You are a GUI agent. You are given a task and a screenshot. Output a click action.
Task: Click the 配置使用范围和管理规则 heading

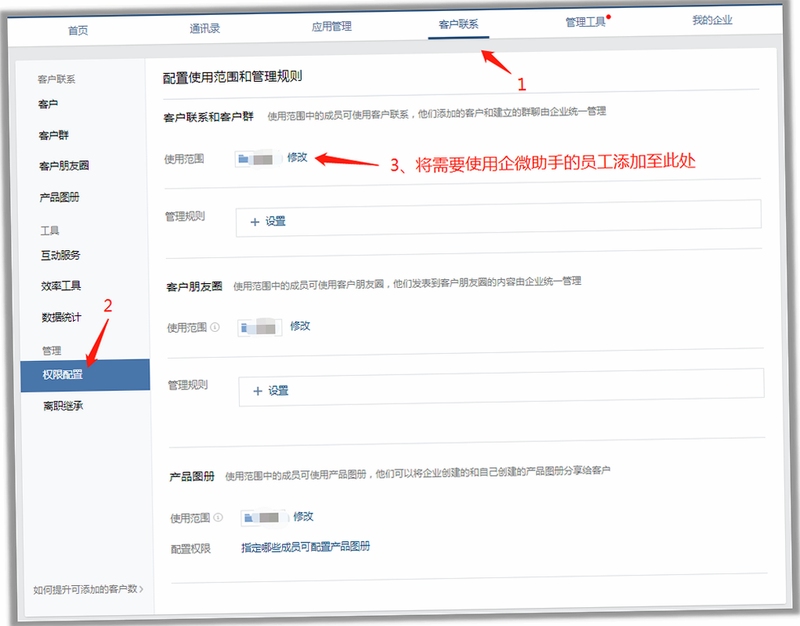[232, 77]
